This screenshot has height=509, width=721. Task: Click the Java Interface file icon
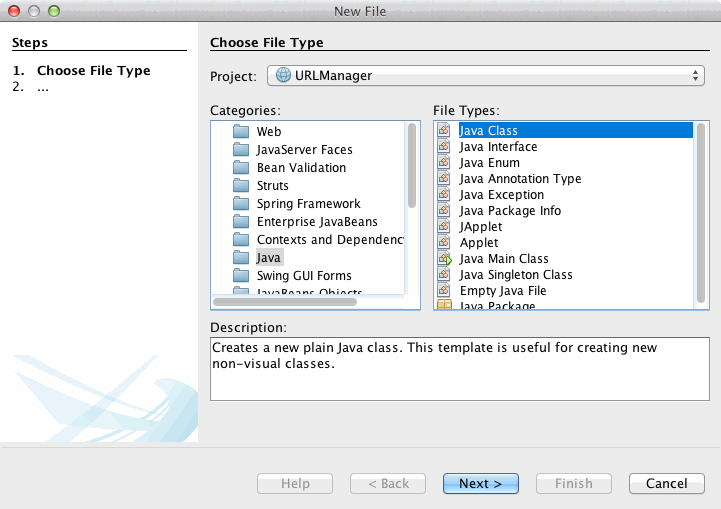[x=444, y=147]
